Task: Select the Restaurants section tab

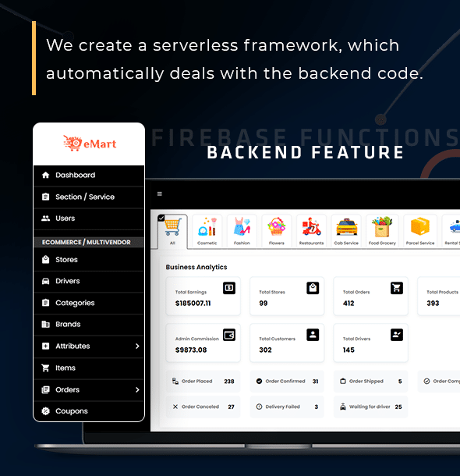Action: (311, 231)
